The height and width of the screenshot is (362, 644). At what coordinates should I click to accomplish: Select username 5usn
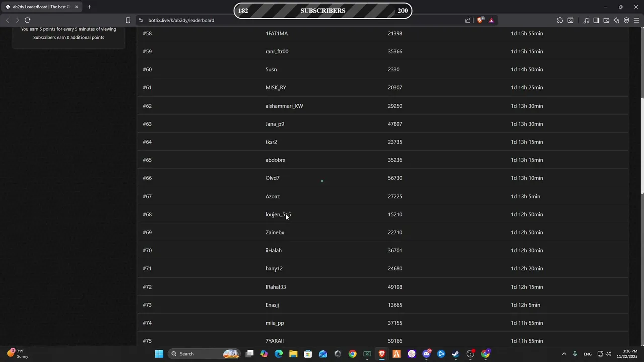pos(271,69)
